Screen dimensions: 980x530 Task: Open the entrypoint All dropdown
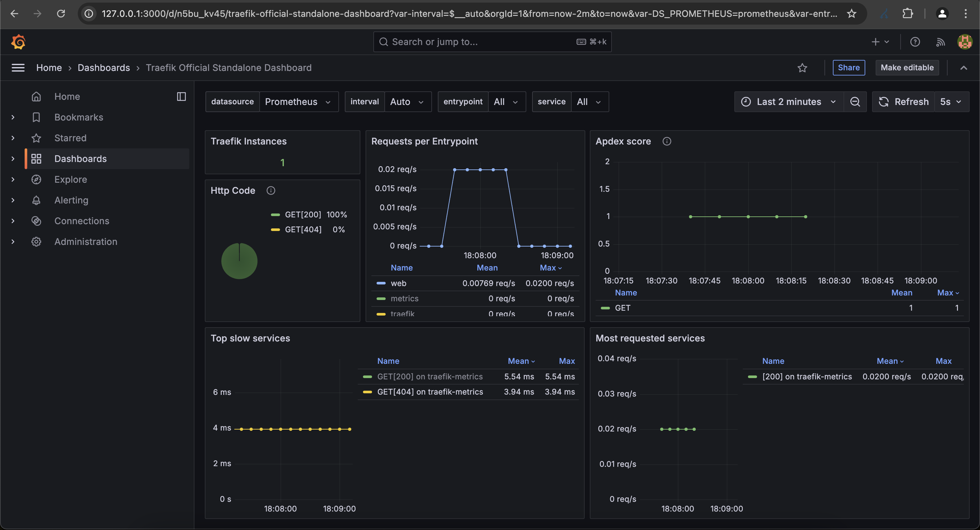point(507,101)
